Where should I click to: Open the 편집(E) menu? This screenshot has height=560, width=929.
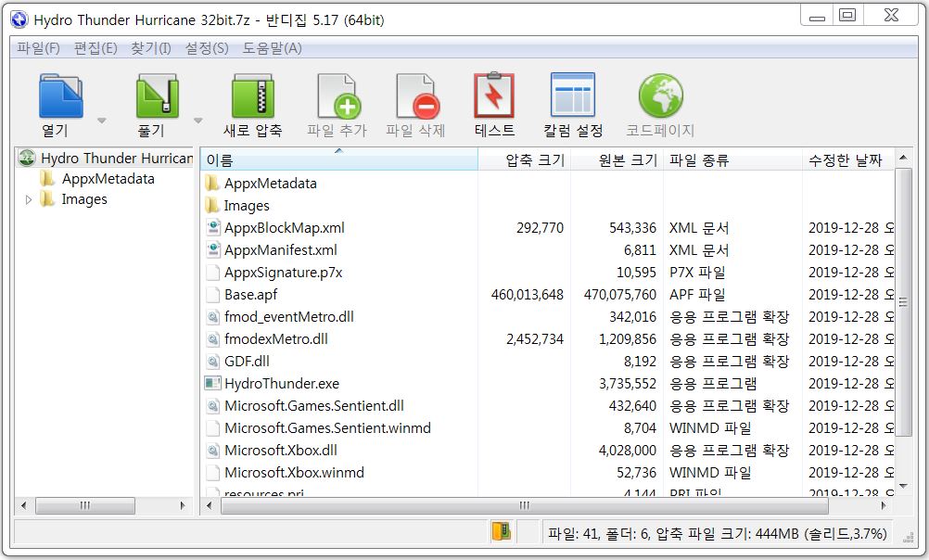click(95, 48)
